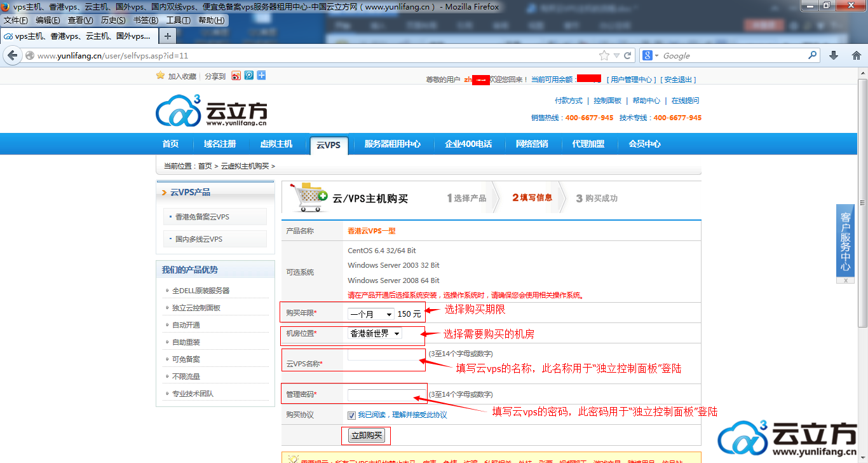Click the 管理密码 input field
Screen dimensions: 868x463
387,395
